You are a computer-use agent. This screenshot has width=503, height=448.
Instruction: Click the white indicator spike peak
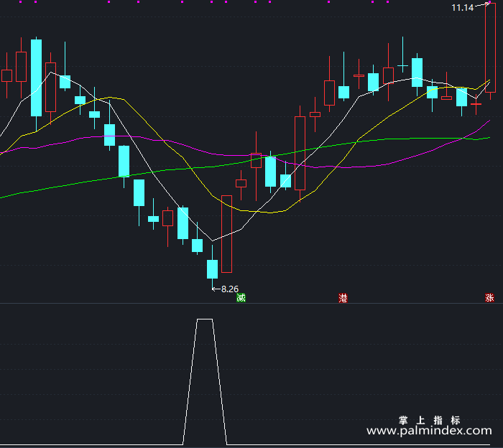205,319
